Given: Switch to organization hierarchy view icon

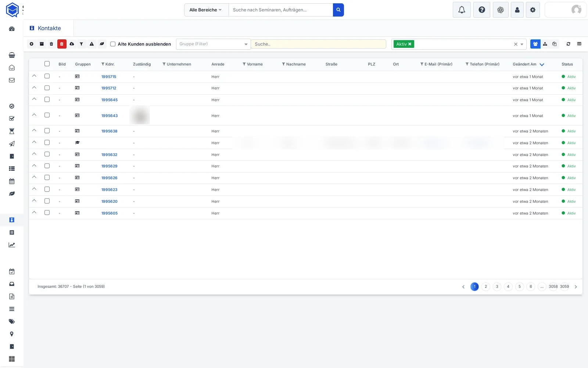Looking at the screenshot, I should coord(545,44).
